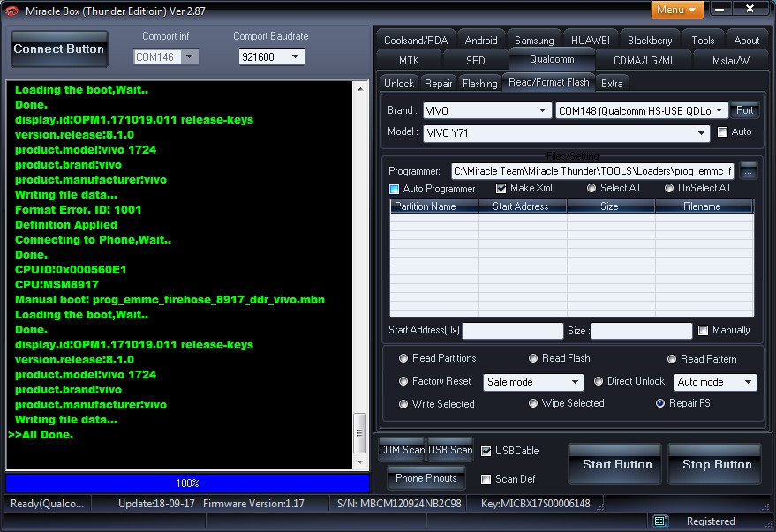This screenshot has height=532, width=776.
Task: Select the Factory Reset radio button
Action: pyautogui.click(x=403, y=381)
